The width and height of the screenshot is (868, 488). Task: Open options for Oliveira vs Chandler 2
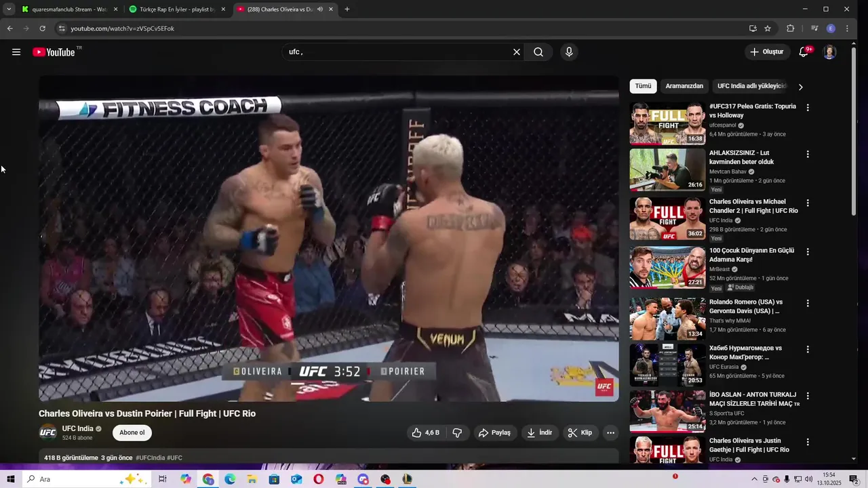tap(808, 203)
